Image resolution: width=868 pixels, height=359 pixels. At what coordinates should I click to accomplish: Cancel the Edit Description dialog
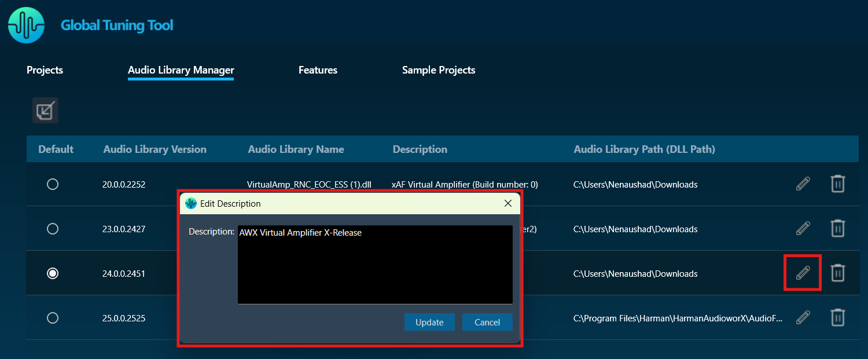[x=487, y=322]
